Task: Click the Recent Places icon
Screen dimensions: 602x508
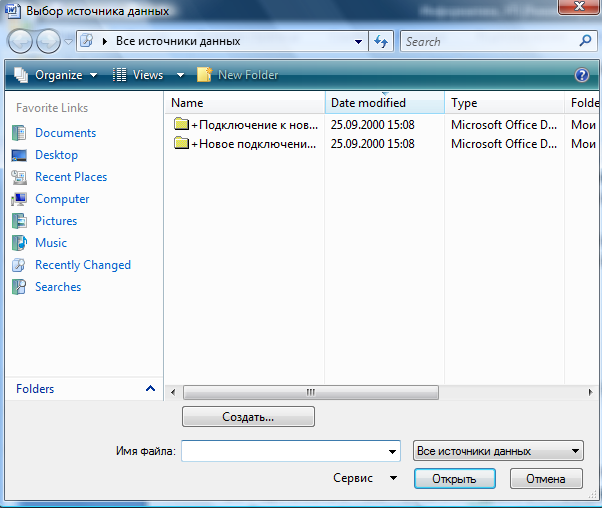Action: pyautogui.click(x=19, y=177)
